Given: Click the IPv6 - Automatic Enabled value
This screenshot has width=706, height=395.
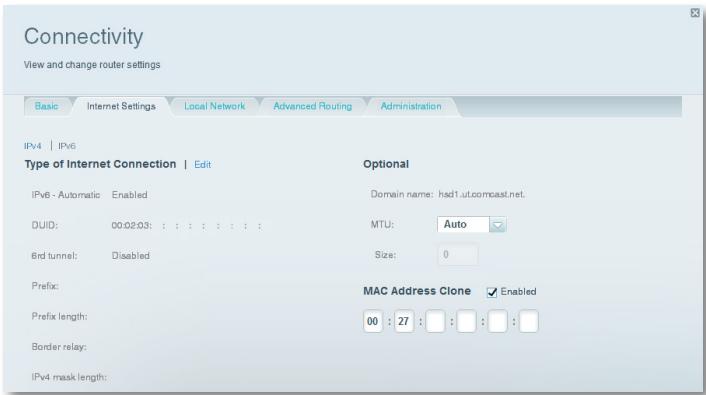Looking at the screenshot, I should [x=130, y=195].
